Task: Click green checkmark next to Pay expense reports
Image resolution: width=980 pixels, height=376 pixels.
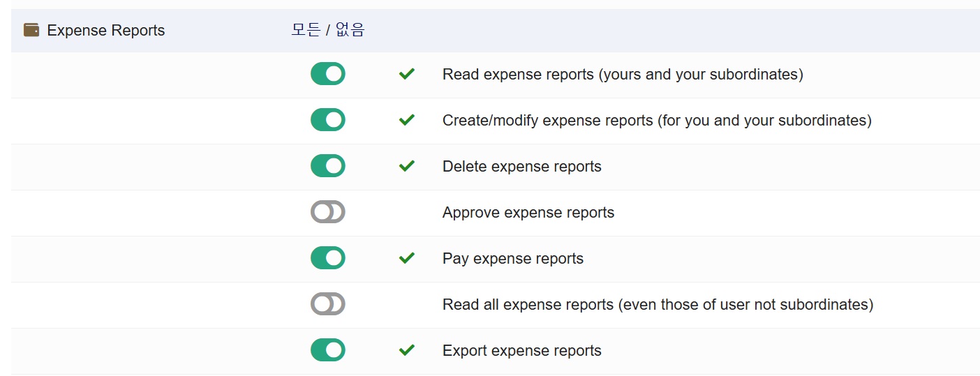Action: coord(406,258)
